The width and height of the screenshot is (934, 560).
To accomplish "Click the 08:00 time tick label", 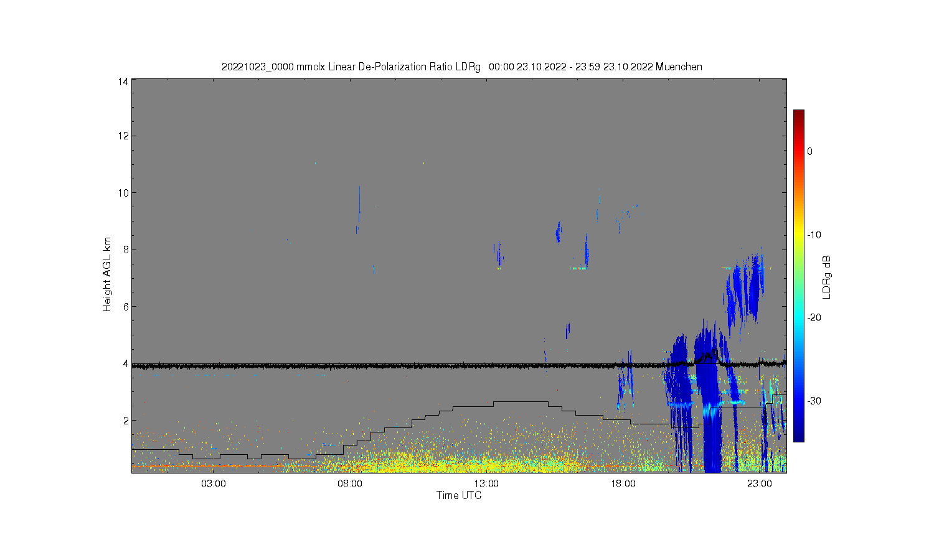I will pos(350,483).
